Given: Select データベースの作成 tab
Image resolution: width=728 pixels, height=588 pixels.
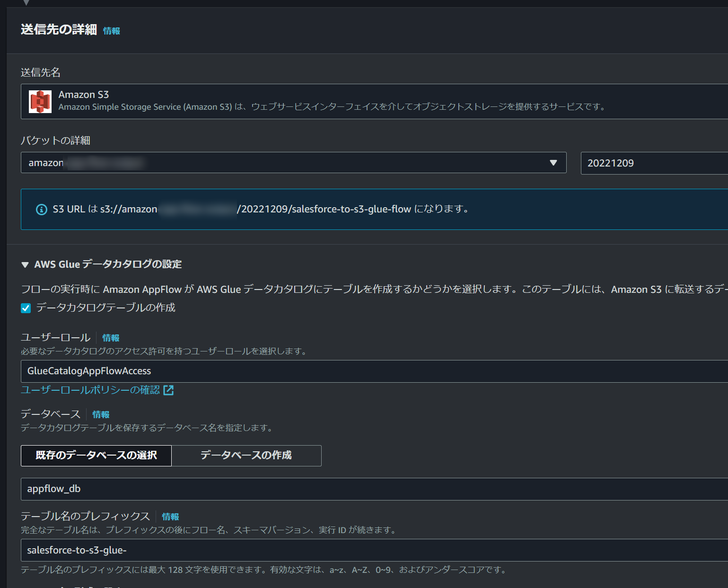Looking at the screenshot, I should pyautogui.click(x=246, y=456).
